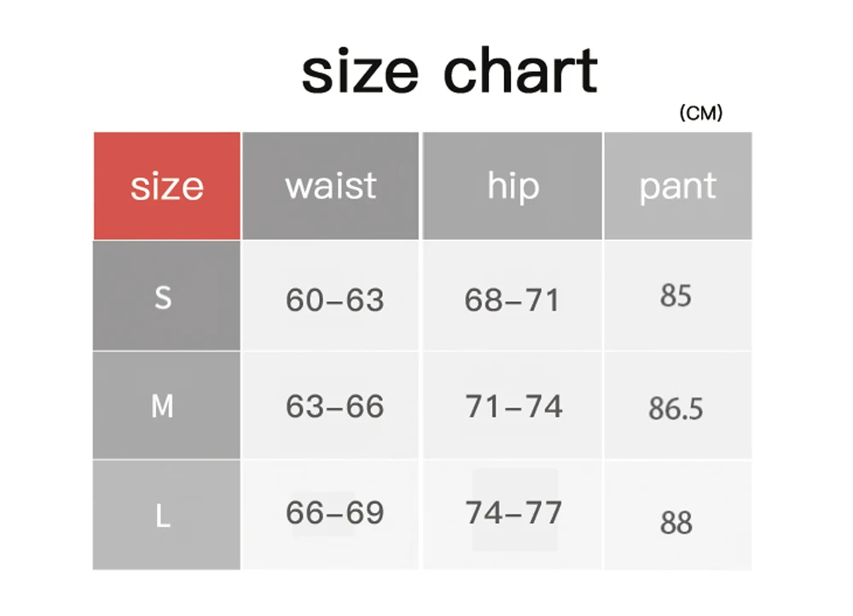Select the hip column header
The height and width of the screenshot is (616, 853).
pos(513,186)
